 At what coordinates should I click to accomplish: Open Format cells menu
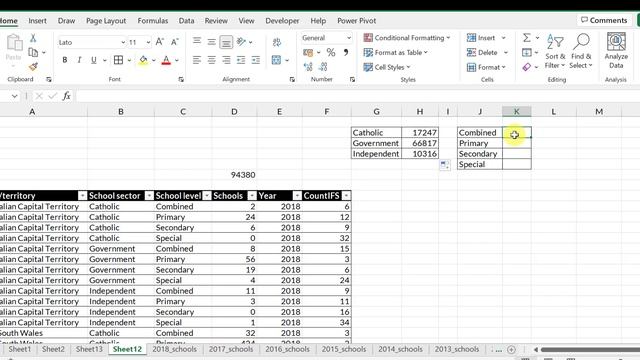click(486, 67)
